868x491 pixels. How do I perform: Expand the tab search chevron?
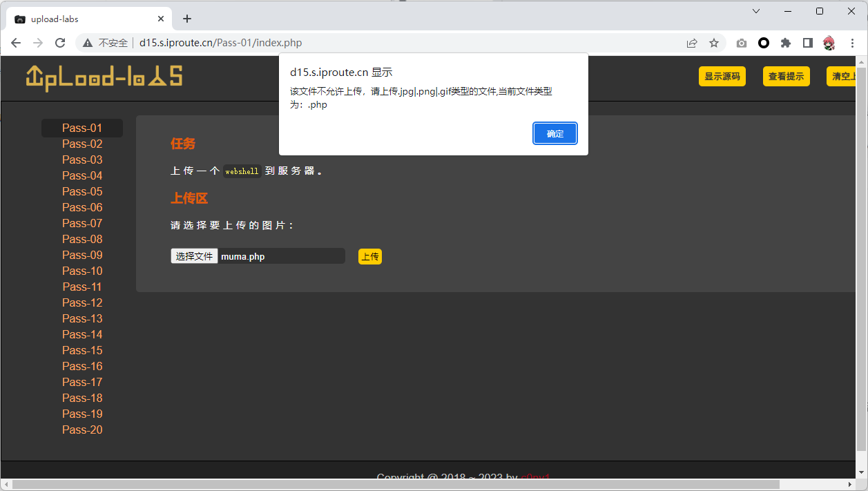756,11
